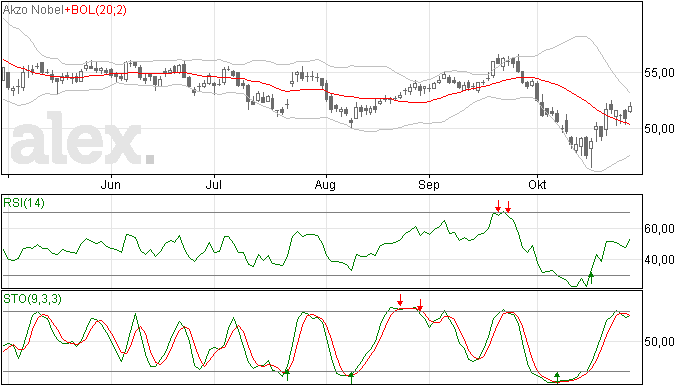This screenshot has height=387, width=690.
Task: Select the Jun month label on time axis
Action: [110, 185]
